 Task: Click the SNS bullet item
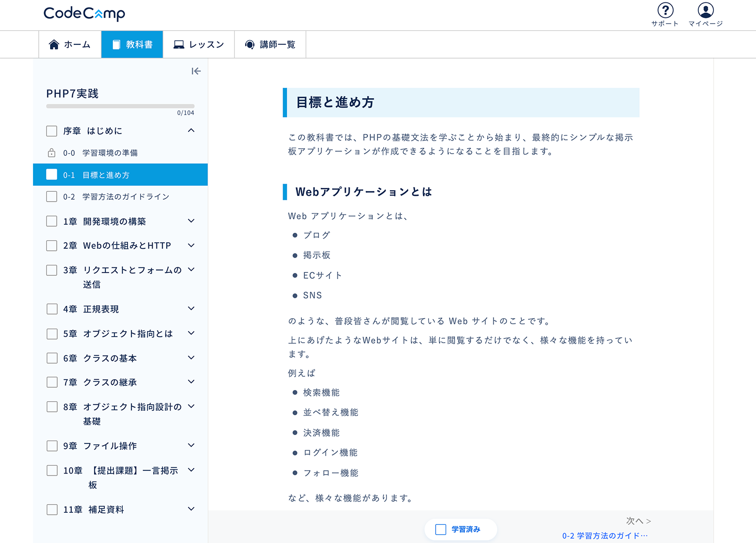312,295
